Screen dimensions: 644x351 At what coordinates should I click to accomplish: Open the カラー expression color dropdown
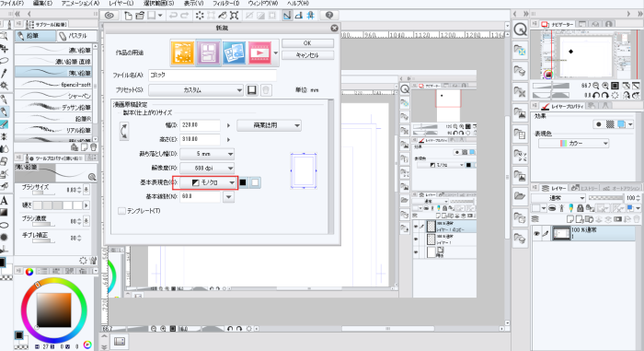[x=574, y=143]
